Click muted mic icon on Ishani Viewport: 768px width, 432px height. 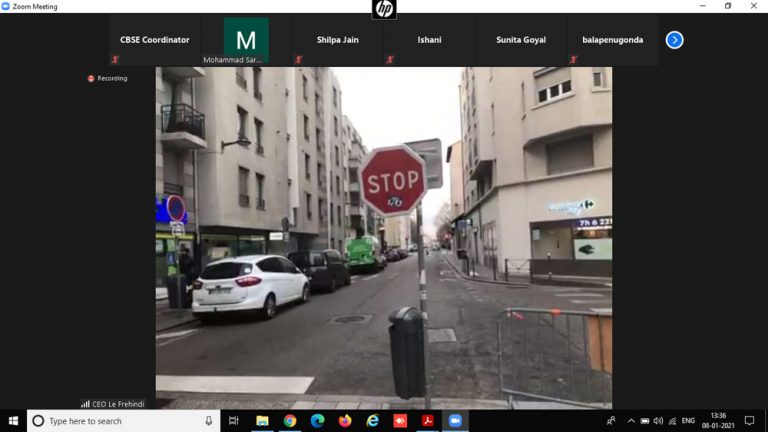(x=390, y=60)
